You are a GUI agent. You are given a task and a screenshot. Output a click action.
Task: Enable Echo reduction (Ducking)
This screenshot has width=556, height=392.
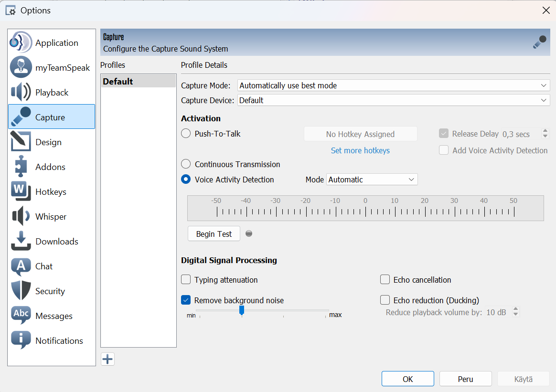[x=385, y=300]
